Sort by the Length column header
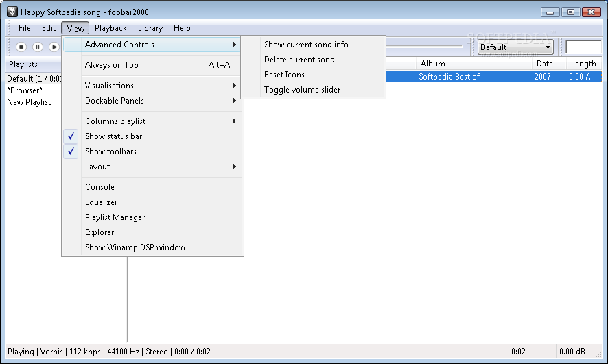This screenshot has width=608, height=364. 583,64
